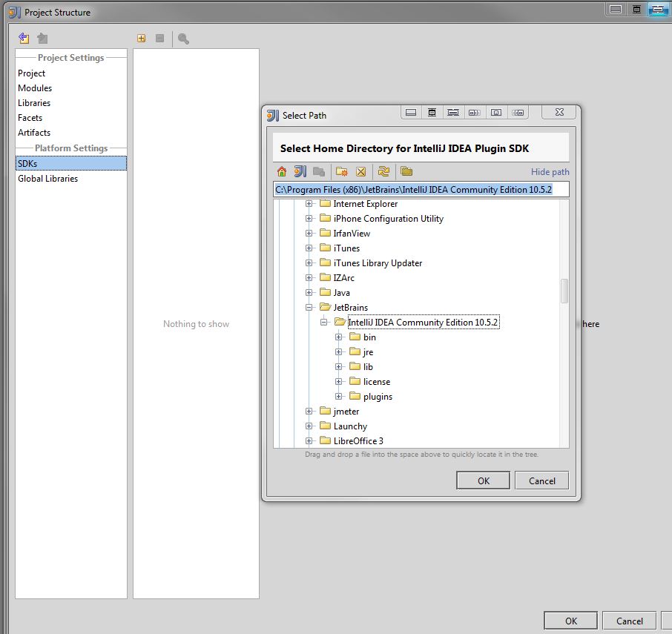Select the JetBrains folder label
Screen dimensions: 672x634
pyautogui.click(x=351, y=308)
